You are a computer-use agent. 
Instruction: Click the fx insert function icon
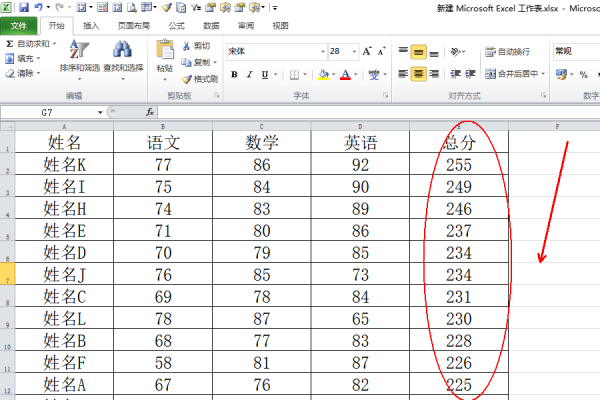coord(150,112)
